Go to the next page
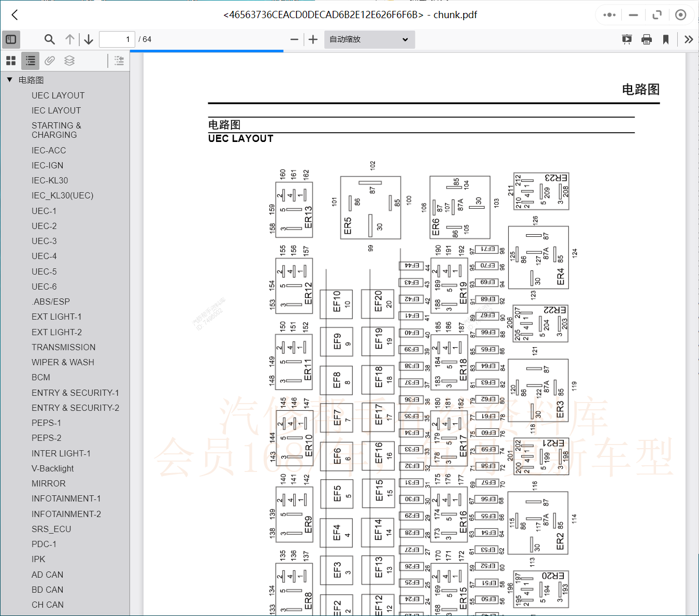699x616 pixels. tap(88, 39)
